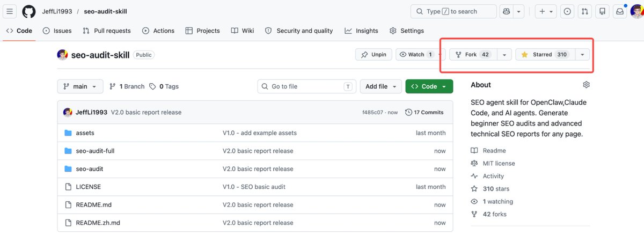Click commit message V1.0 - SEO basic audit

[x=254, y=187]
